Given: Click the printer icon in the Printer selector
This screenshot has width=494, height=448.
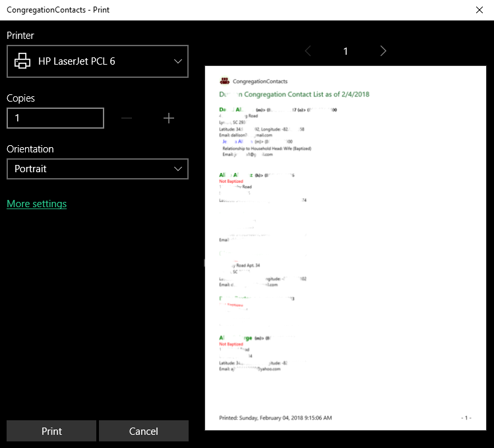Looking at the screenshot, I should (22, 61).
